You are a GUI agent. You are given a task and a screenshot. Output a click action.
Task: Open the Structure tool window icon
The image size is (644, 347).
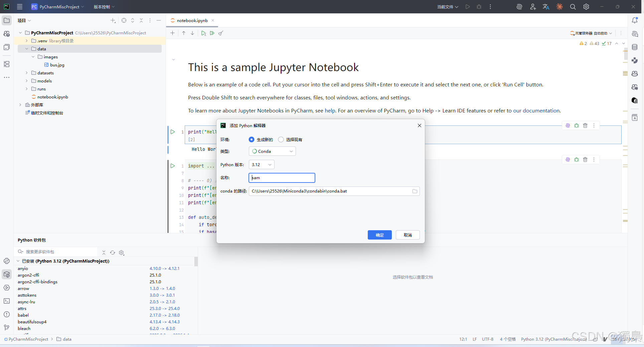[x=7, y=64]
